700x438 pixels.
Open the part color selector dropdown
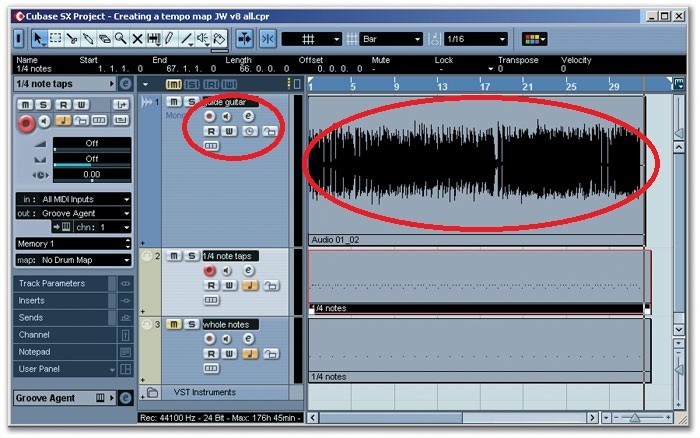pos(535,39)
